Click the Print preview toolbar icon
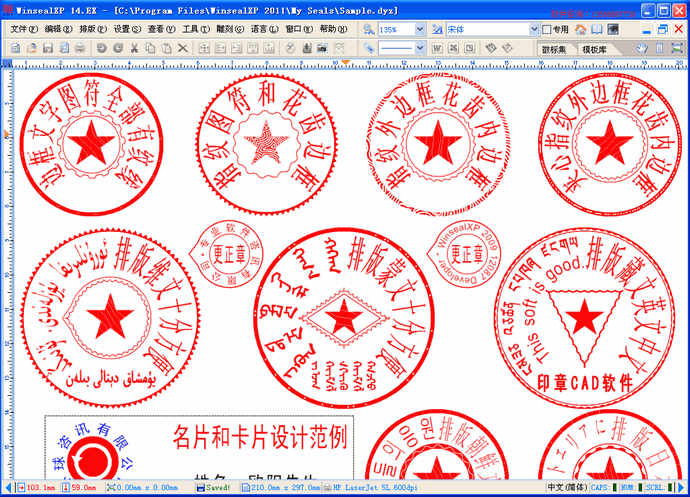Image resolution: width=690 pixels, height=497 pixels. point(64,48)
